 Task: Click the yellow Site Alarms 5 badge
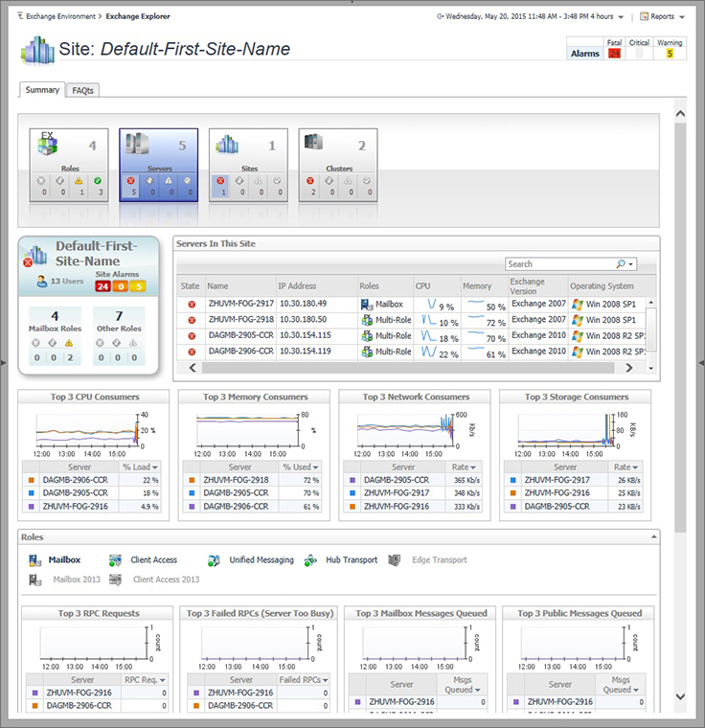[x=138, y=286]
